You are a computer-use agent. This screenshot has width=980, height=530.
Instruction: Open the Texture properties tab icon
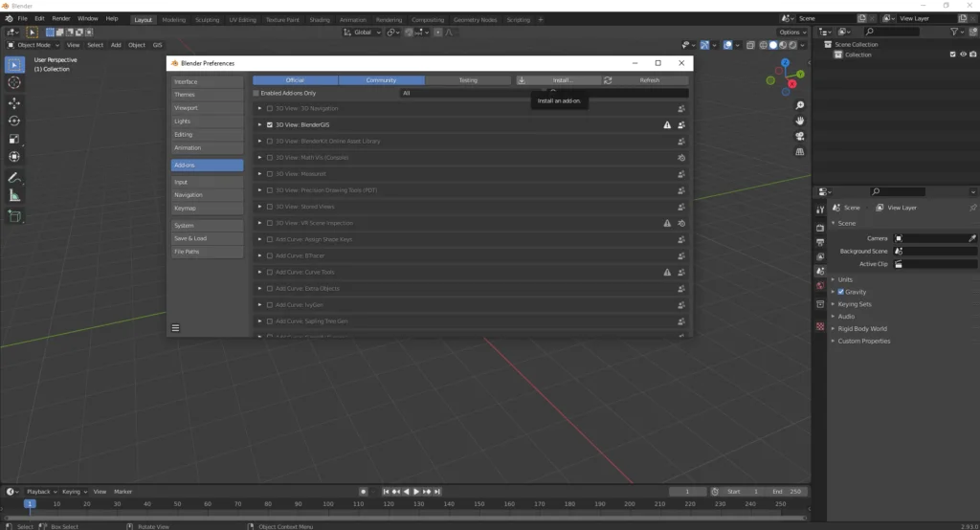click(x=820, y=326)
